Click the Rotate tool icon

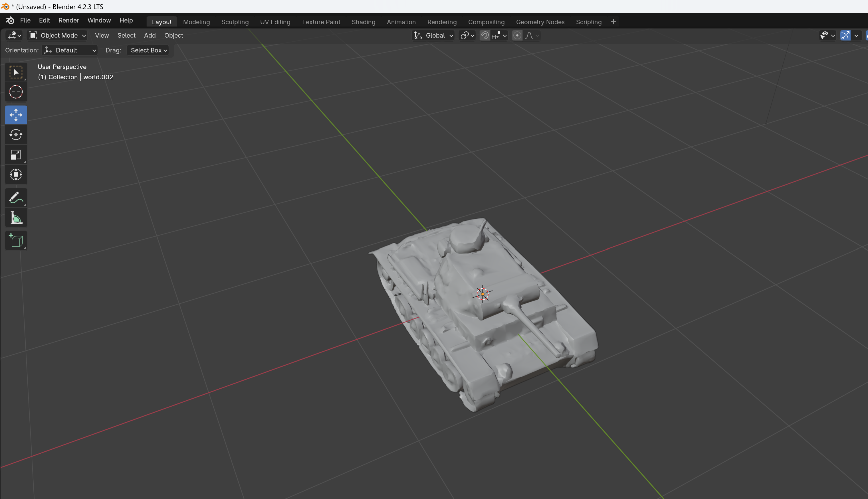[x=16, y=134]
